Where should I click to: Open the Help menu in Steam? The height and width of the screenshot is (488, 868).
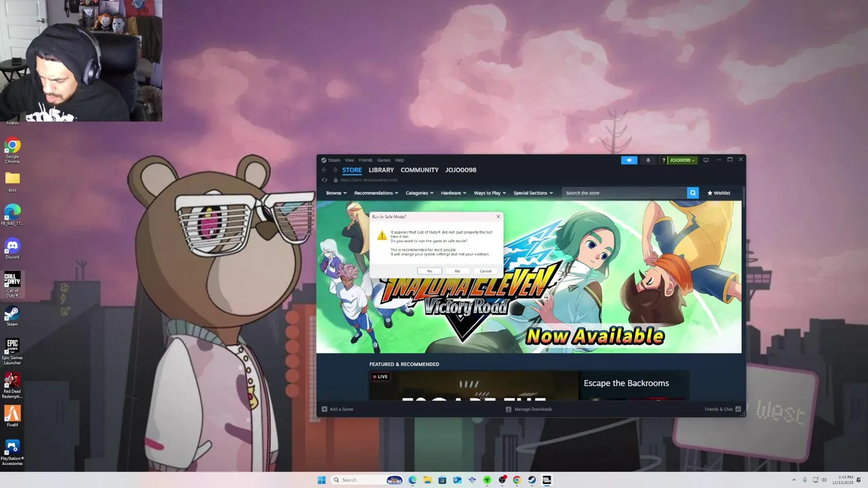(399, 160)
